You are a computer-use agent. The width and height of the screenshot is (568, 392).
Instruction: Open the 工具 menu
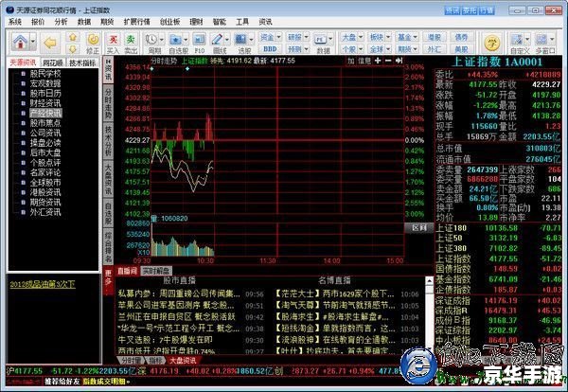pyautogui.click(x=242, y=22)
